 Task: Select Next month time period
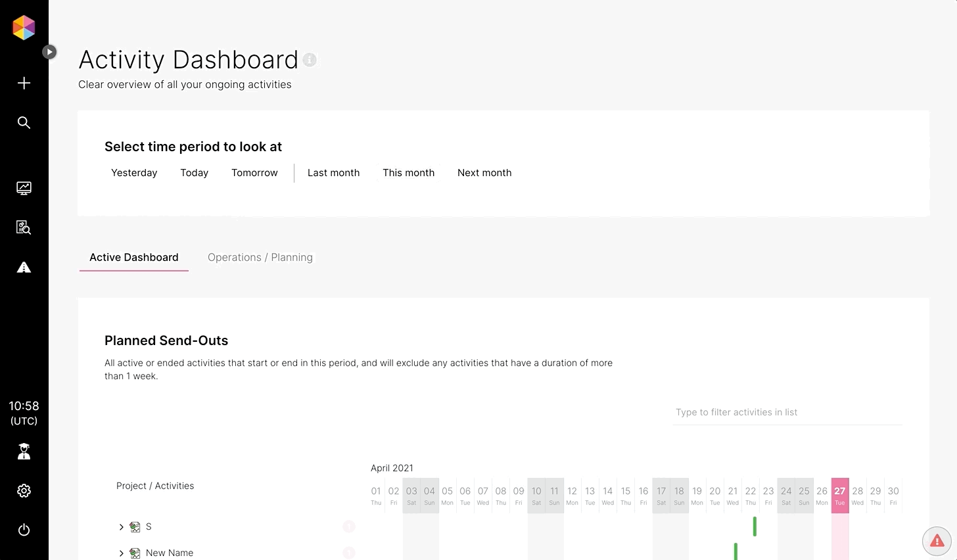point(484,173)
